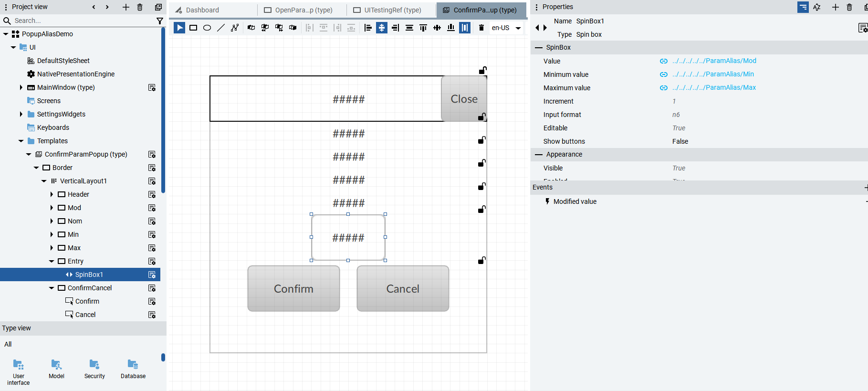Switch to the Dashboard tab
Image resolution: width=868 pixels, height=391 pixels.
point(213,10)
